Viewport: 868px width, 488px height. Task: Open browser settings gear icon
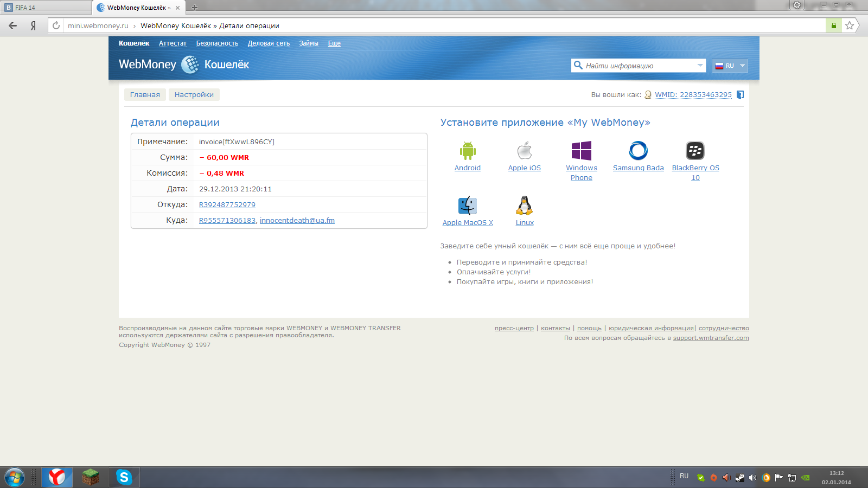pos(797,5)
